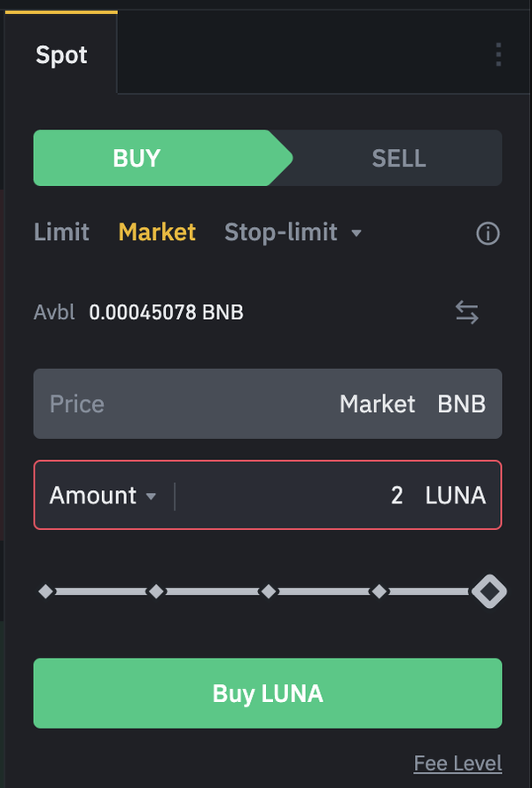Click the Buy LUNA button
The width and height of the screenshot is (532, 788).
click(x=268, y=693)
